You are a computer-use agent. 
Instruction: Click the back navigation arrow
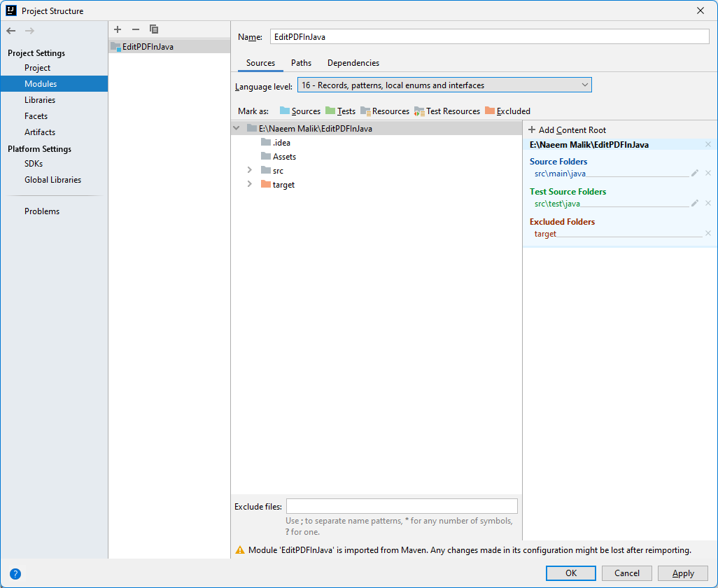(x=10, y=30)
